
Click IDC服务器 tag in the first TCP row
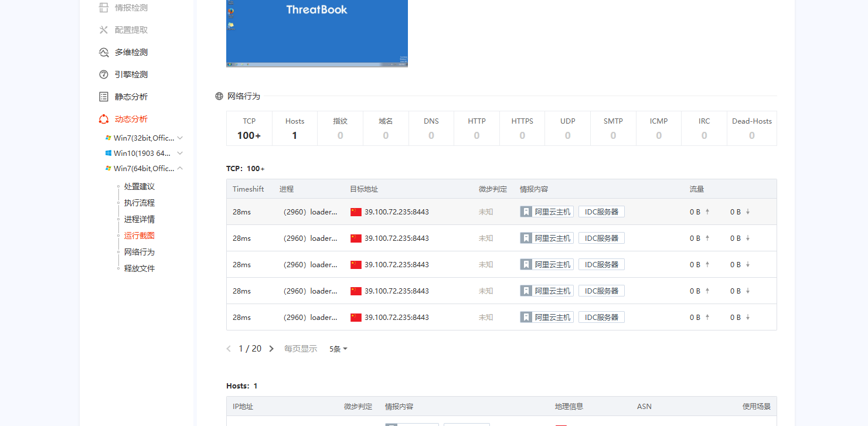[601, 212]
